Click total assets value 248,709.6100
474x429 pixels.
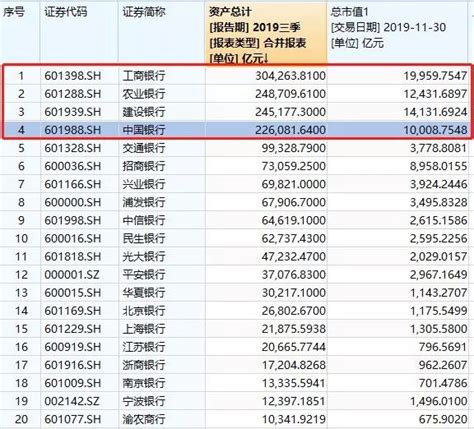tap(290, 94)
